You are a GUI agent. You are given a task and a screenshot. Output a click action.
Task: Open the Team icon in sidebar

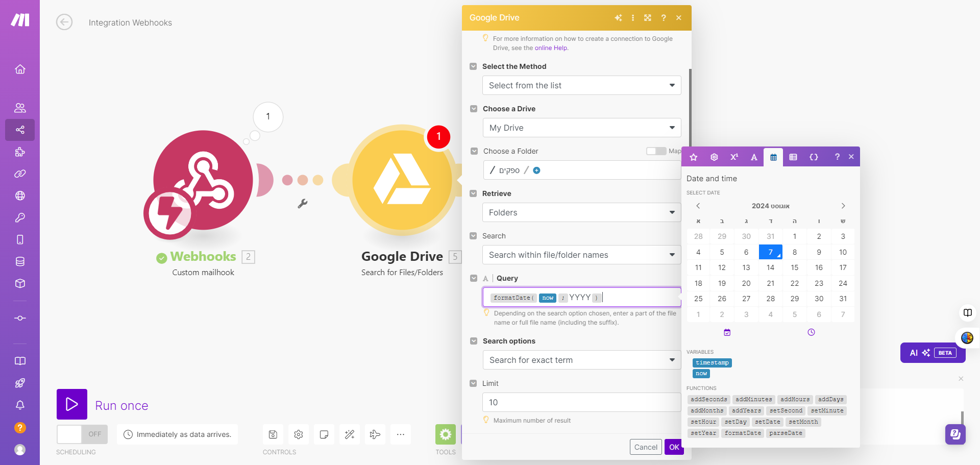click(x=20, y=108)
